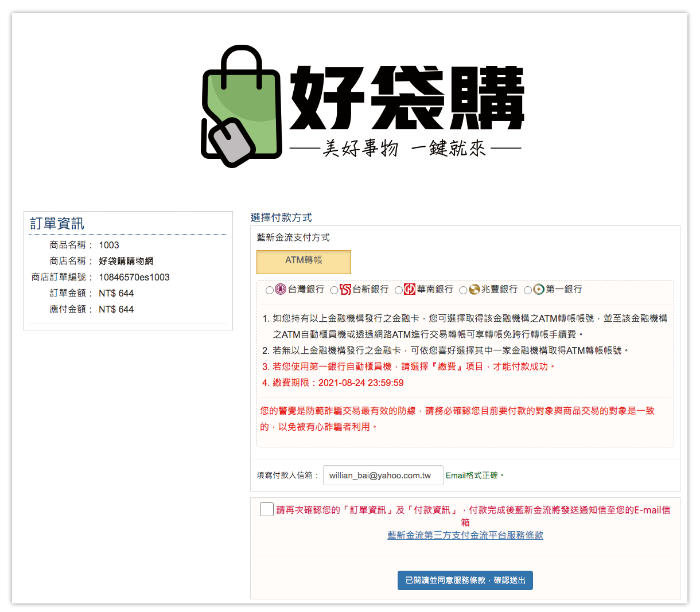The width and height of the screenshot is (700, 612).
Task: Click the Taishin Bank logo icon
Action: [345, 290]
